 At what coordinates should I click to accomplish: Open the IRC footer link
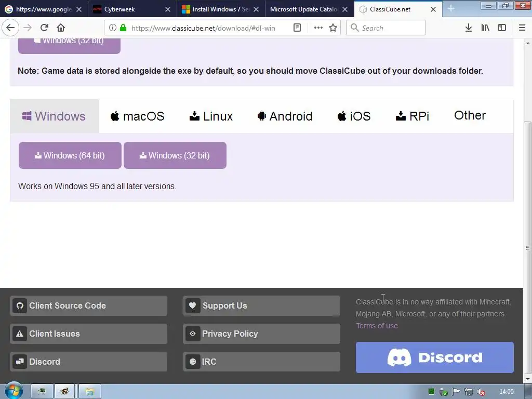[262, 362]
